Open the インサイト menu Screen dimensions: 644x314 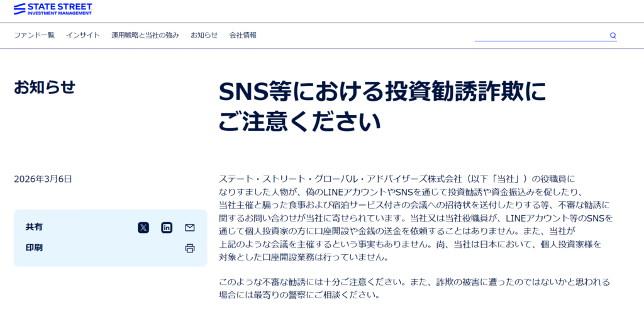click(83, 35)
